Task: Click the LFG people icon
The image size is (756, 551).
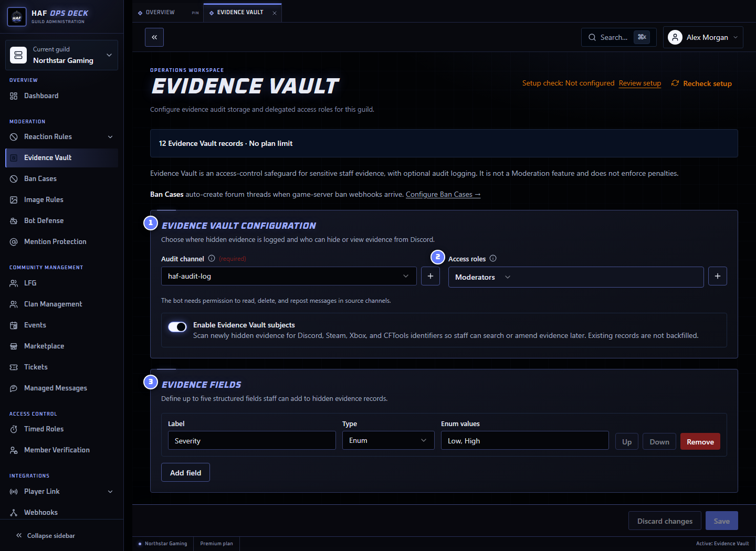Action: 14,283
